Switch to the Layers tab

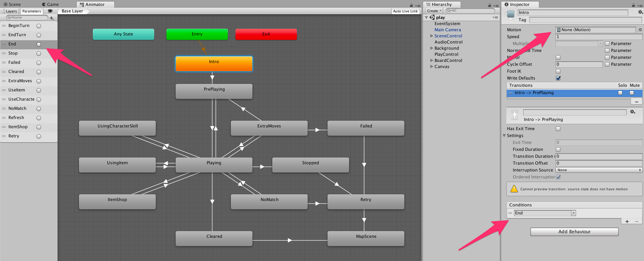[x=11, y=11]
